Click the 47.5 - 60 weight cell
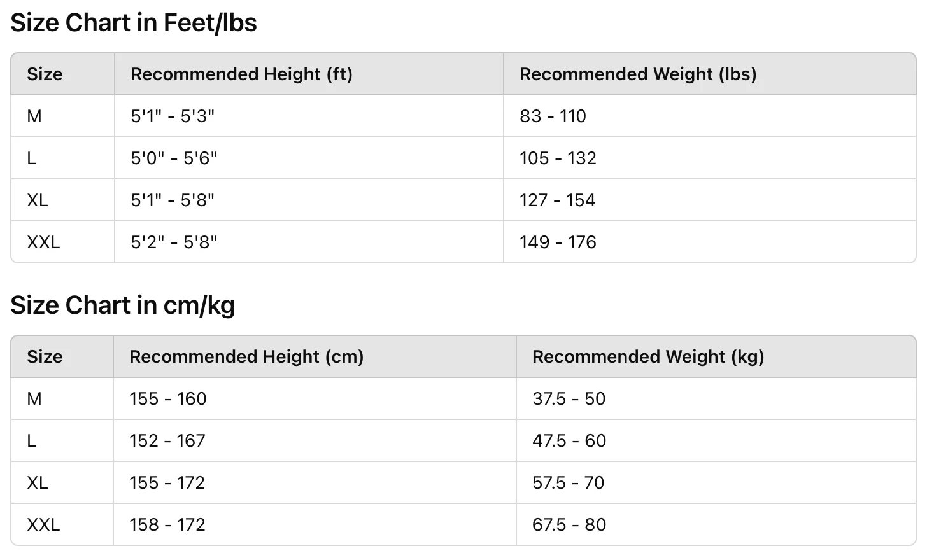This screenshot has height=560, width=941. [x=569, y=441]
